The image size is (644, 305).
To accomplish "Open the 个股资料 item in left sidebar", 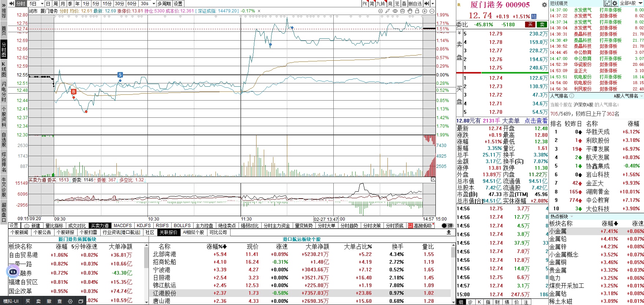I will point(4,117).
